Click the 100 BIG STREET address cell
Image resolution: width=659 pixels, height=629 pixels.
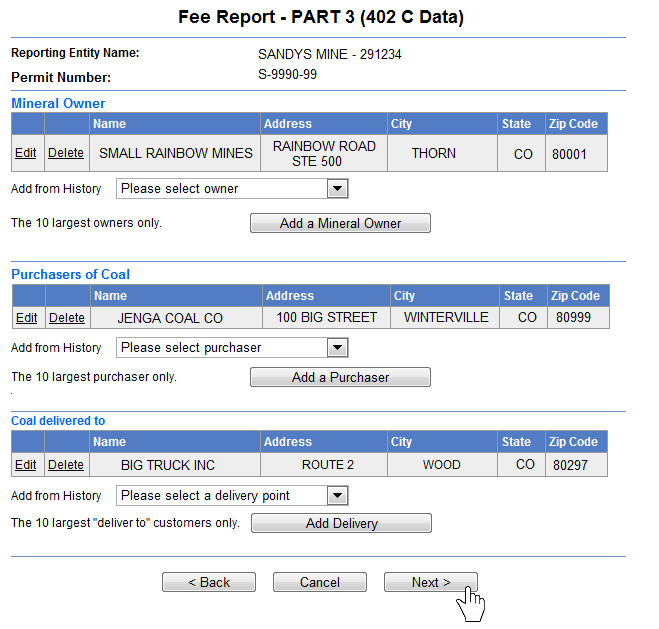tap(327, 318)
